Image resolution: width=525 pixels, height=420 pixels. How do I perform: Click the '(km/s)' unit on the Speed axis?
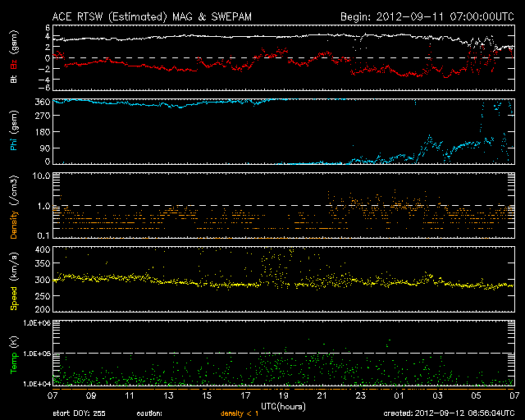pos(14,267)
